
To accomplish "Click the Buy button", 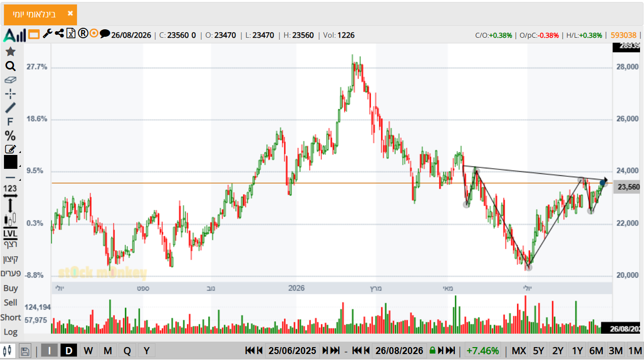I will tap(10, 288).
